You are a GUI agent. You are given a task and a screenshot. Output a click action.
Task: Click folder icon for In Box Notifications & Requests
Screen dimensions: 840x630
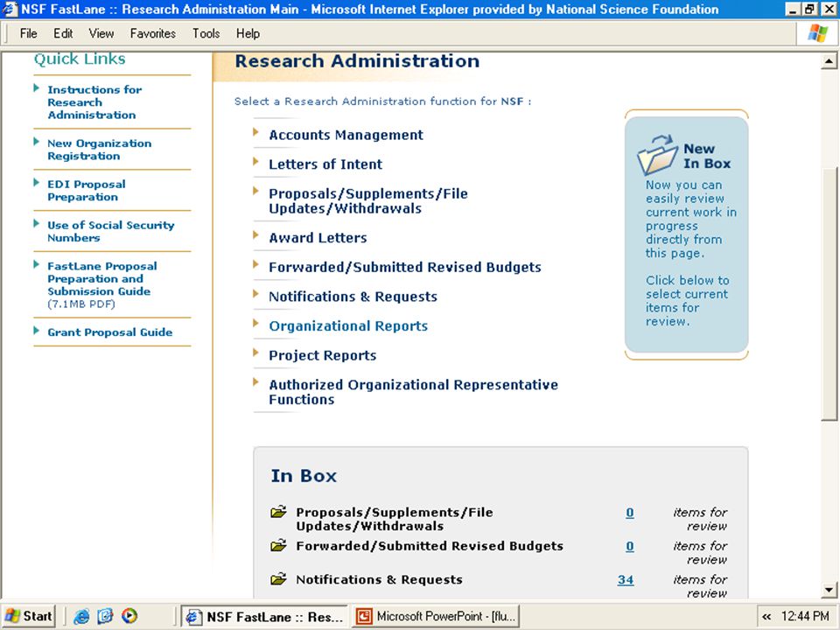pos(278,579)
